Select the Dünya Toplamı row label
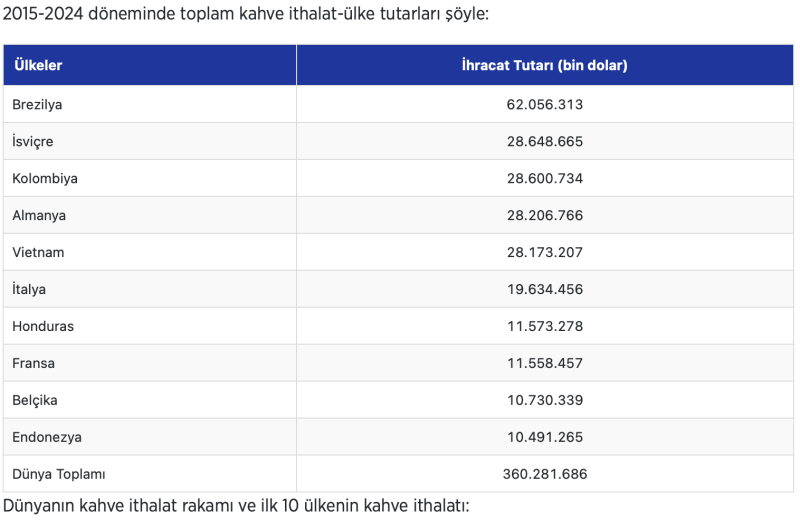Screen dimensions: 800x530 click(59, 474)
